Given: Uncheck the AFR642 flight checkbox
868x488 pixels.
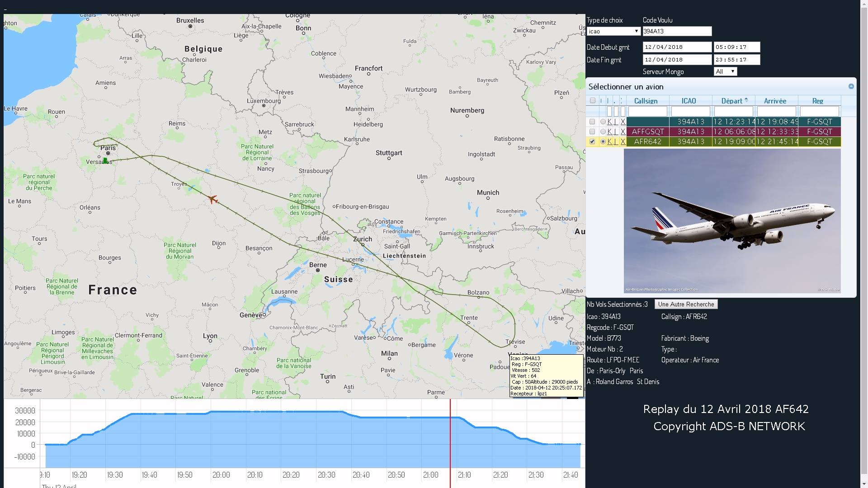Looking at the screenshot, I should click(x=592, y=141).
